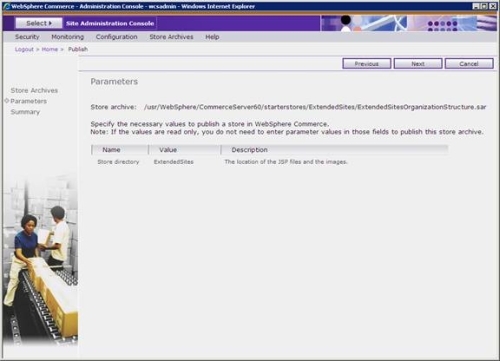Viewport: 500px width, 361px height.
Task: Select Store Archives step in sidebar
Action: coord(34,90)
